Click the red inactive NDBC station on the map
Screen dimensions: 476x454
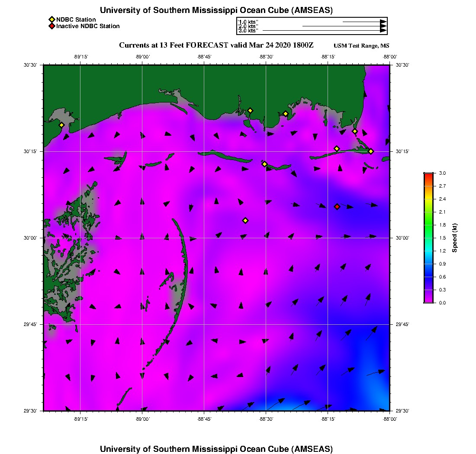(x=337, y=207)
